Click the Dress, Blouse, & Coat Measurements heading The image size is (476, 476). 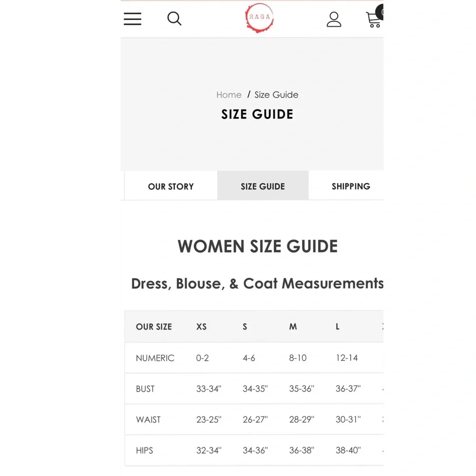[257, 283]
